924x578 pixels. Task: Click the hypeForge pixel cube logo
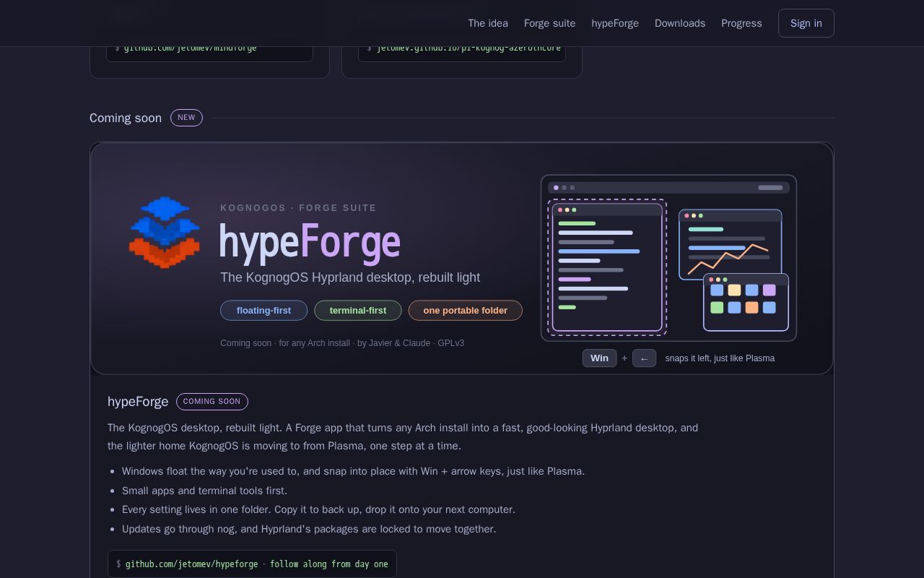pos(165,232)
